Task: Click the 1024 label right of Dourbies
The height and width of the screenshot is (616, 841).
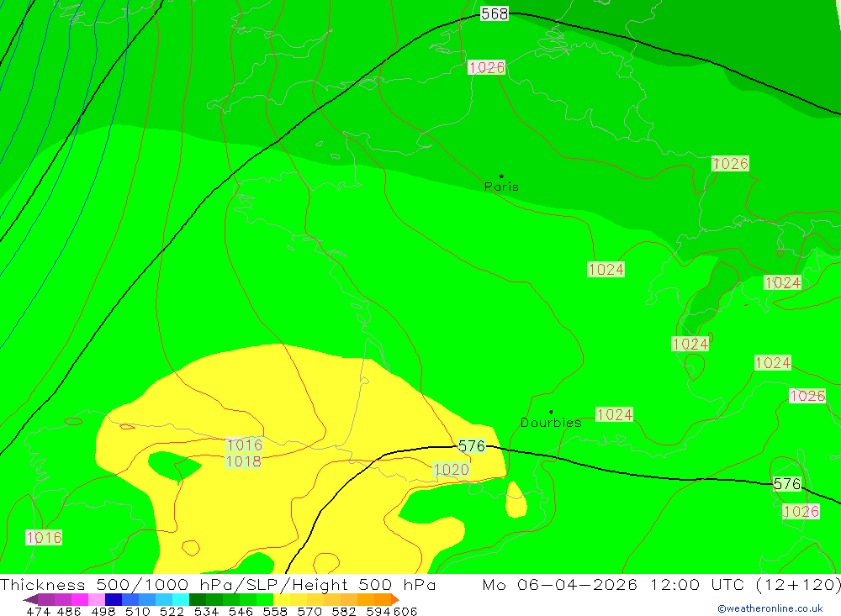Action: (x=614, y=414)
